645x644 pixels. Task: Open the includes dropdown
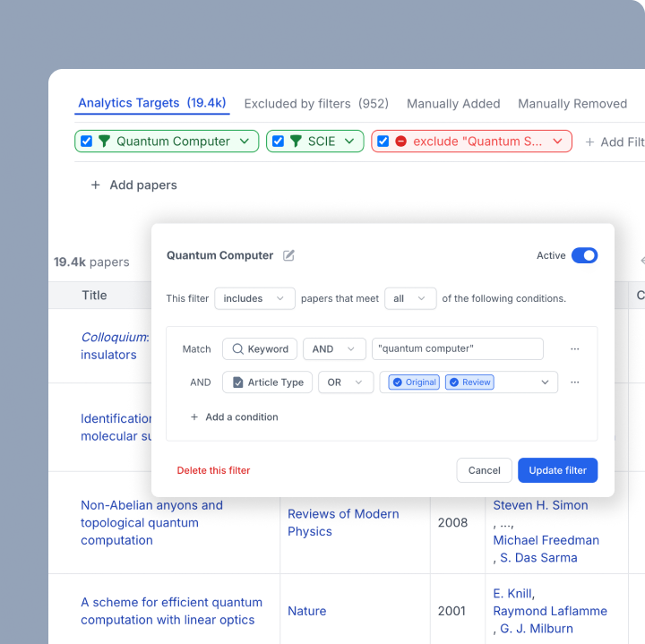(254, 298)
